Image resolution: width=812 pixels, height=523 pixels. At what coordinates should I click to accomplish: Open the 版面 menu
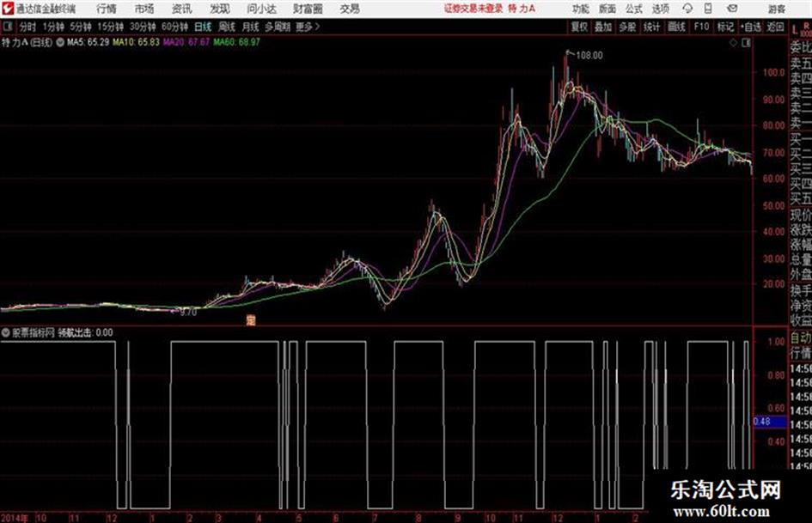(607, 9)
